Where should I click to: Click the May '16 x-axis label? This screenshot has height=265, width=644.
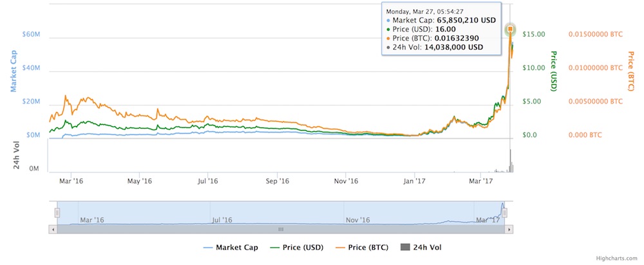tap(140, 180)
